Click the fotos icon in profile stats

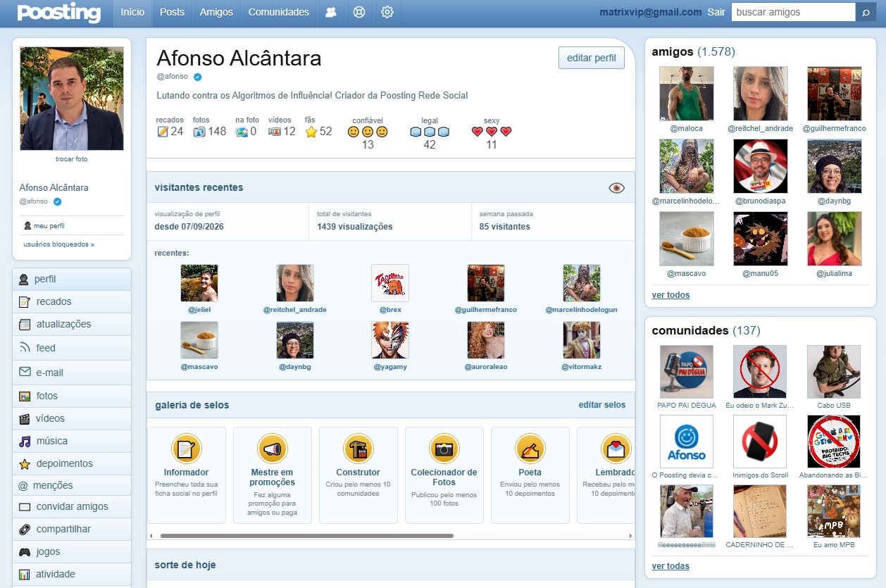point(199,132)
